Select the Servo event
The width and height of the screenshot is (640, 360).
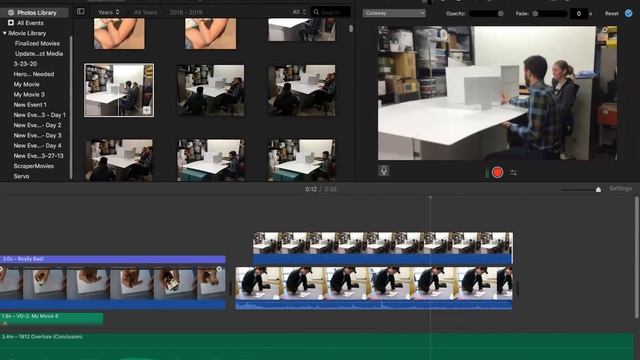coord(21,176)
